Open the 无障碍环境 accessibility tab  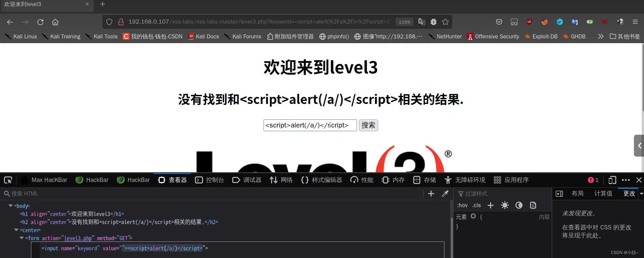click(465, 180)
